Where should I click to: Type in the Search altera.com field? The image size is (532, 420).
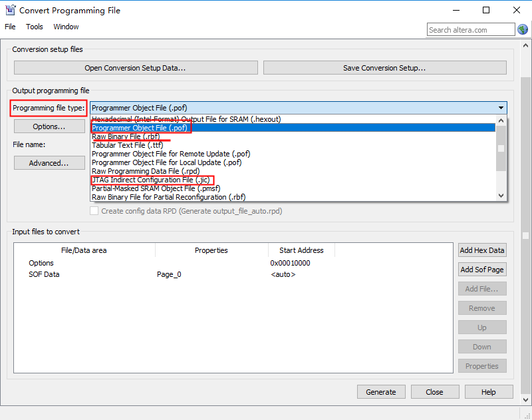(x=469, y=30)
